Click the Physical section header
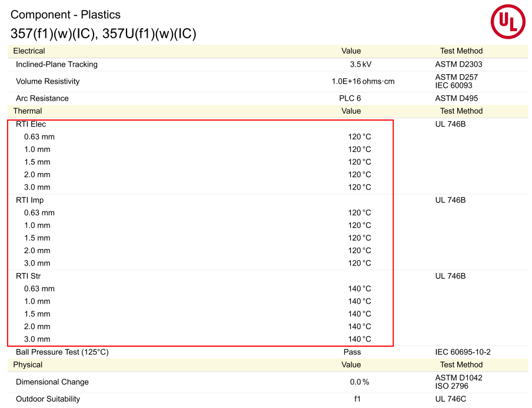 [x=28, y=364]
